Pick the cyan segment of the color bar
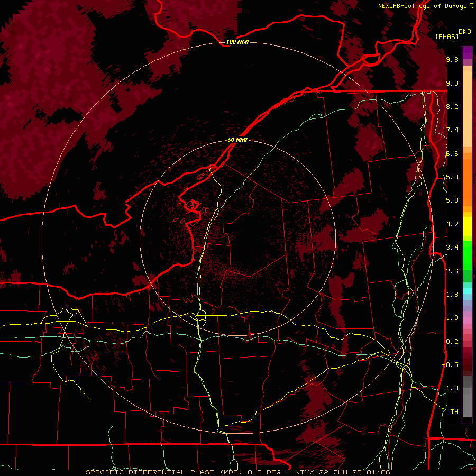 (467, 291)
